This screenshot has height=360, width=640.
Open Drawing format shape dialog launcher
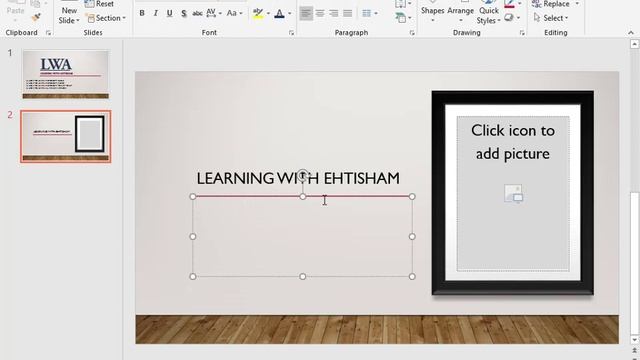tap(522, 33)
